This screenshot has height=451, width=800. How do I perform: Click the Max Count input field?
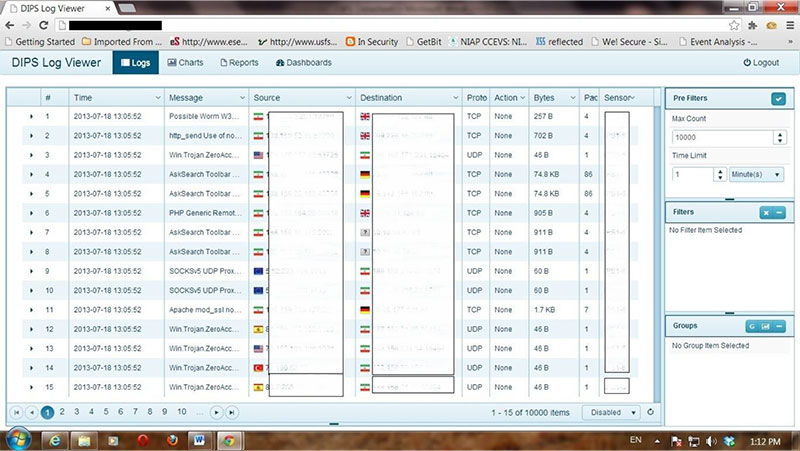pyautogui.click(x=722, y=137)
